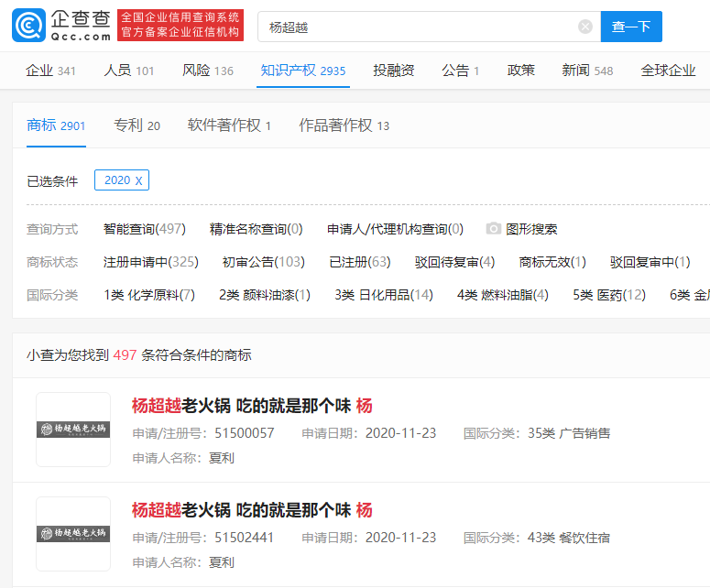Open second trademark thumbnail, number 51502441
Image resolution: width=710 pixels, height=588 pixels.
point(73,534)
